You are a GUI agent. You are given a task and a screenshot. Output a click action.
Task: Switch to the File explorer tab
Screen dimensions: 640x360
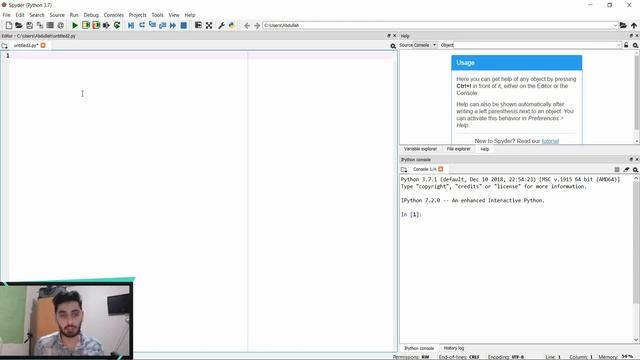458,149
